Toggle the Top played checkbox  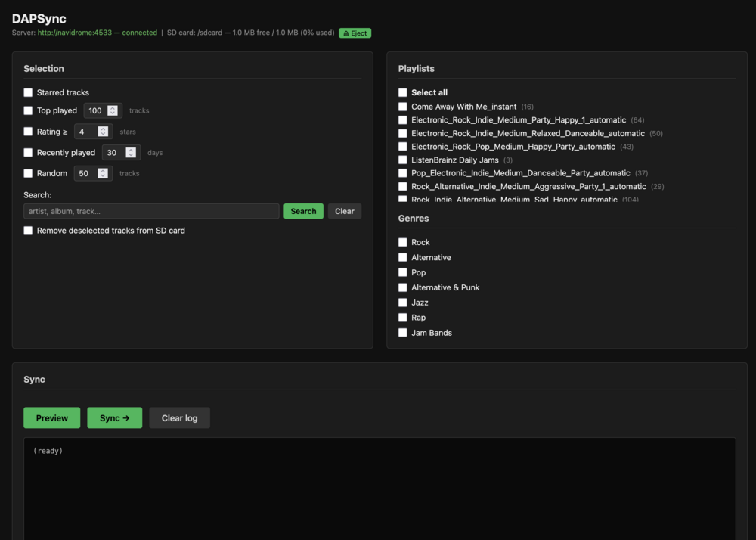(x=28, y=110)
